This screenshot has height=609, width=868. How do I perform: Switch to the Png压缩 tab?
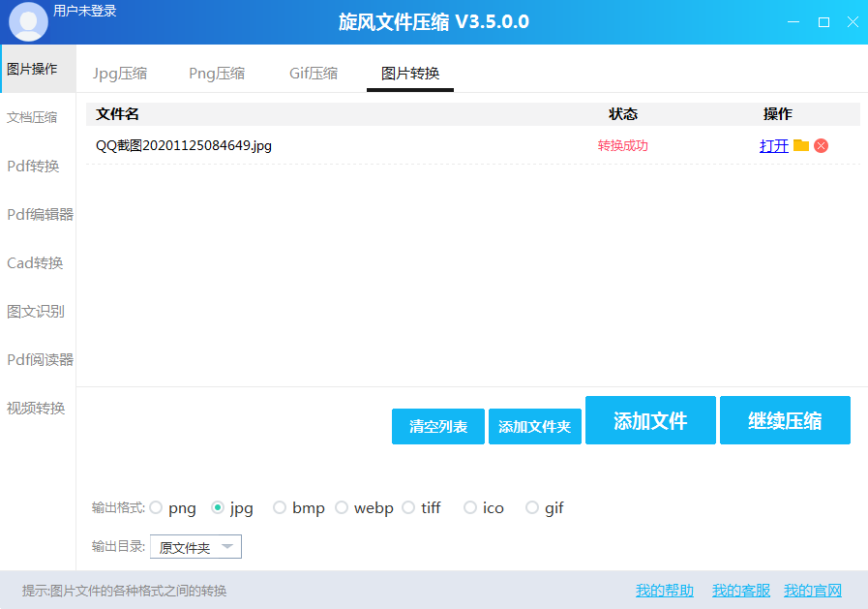pyautogui.click(x=217, y=72)
